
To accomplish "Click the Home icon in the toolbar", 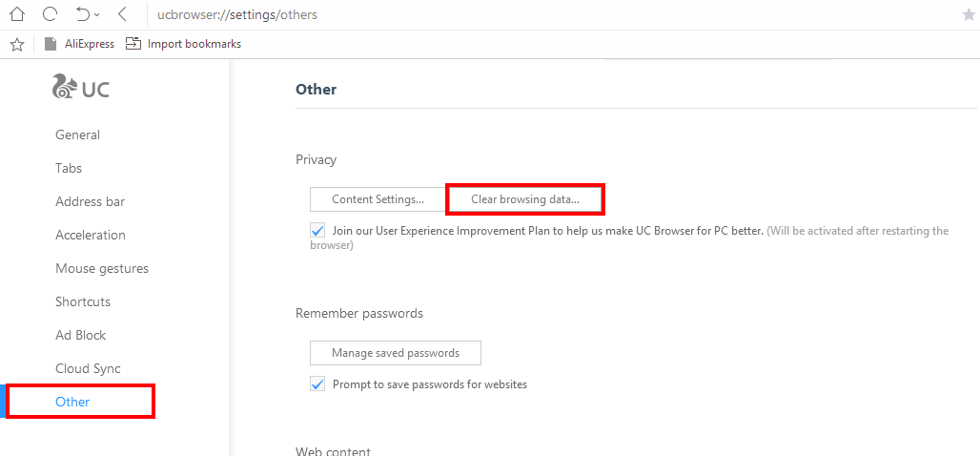I will (16, 14).
